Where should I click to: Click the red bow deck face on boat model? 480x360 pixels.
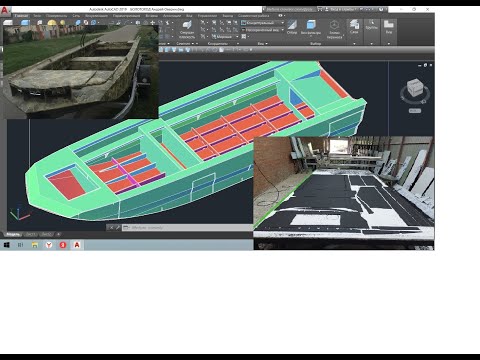coord(67,185)
